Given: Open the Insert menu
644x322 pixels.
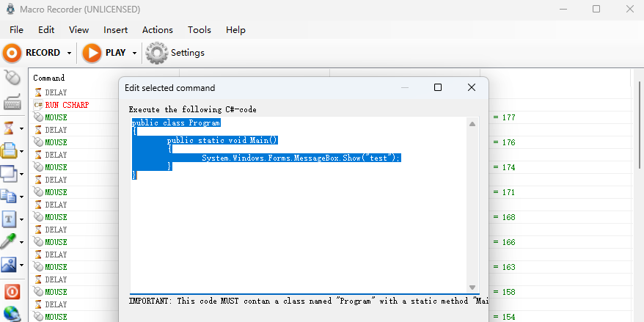Looking at the screenshot, I should (115, 30).
